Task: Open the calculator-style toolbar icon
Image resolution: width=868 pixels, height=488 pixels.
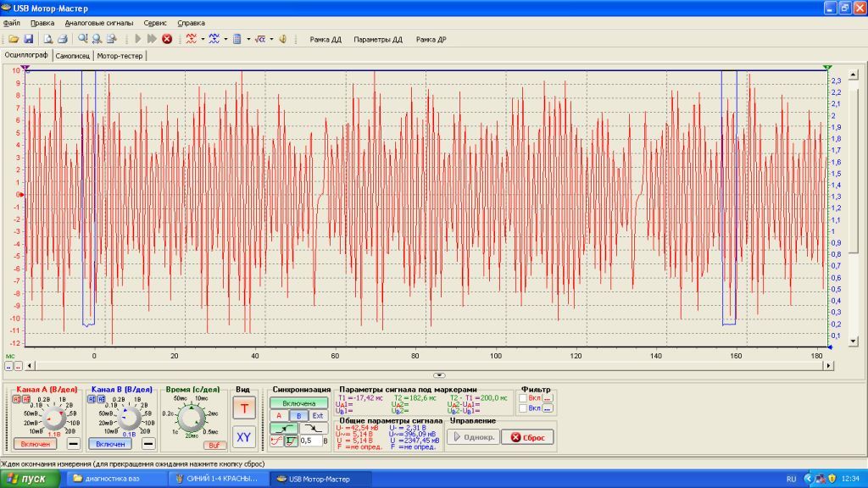Action: click(237, 39)
